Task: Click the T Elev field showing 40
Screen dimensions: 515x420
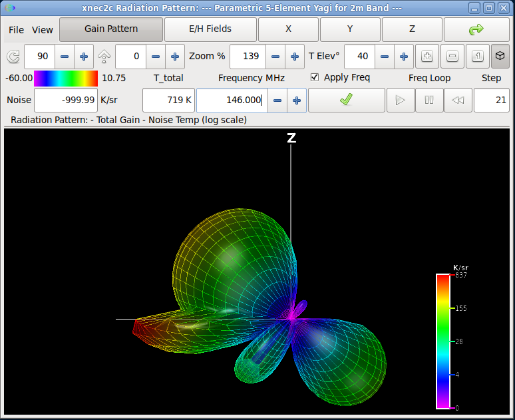Action: click(360, 57)
